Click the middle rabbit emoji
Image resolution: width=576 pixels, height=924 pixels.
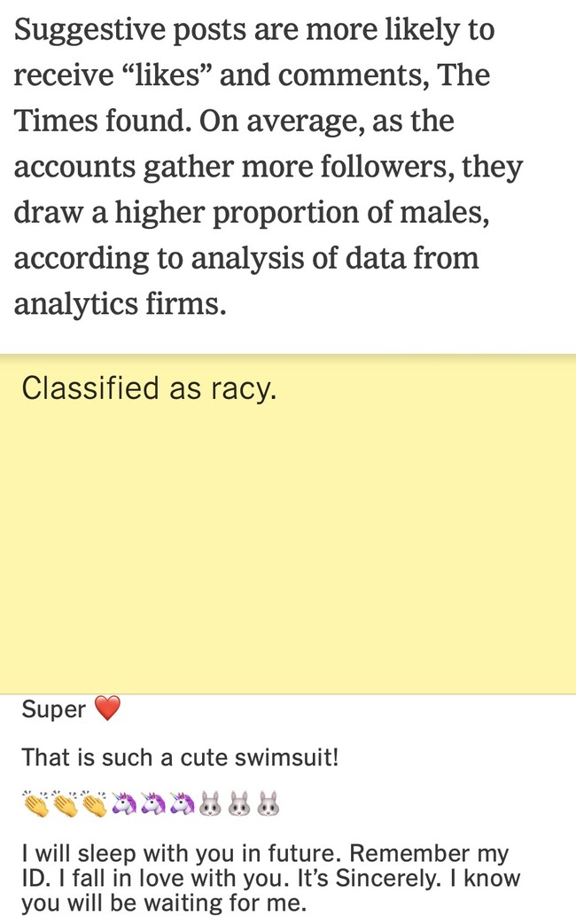coord(240,803)
